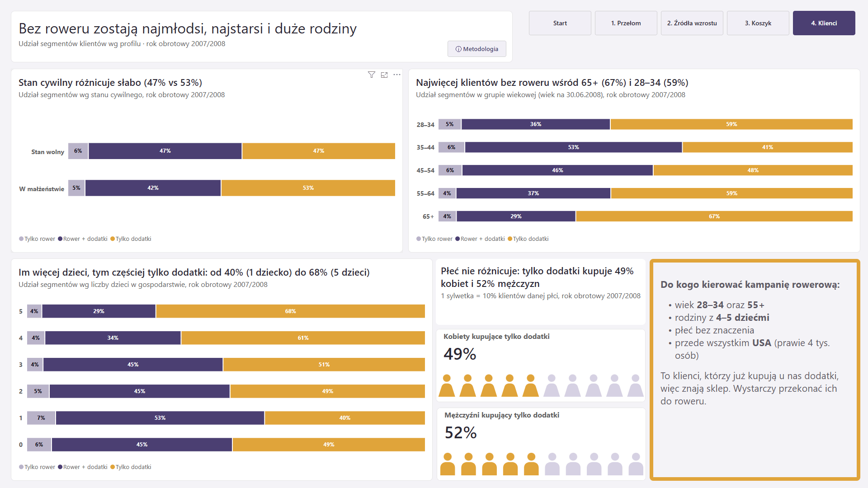Open more options ellipsis on marital status chart
The width and height of the screenshot is (868, 488).
[397, 75]
